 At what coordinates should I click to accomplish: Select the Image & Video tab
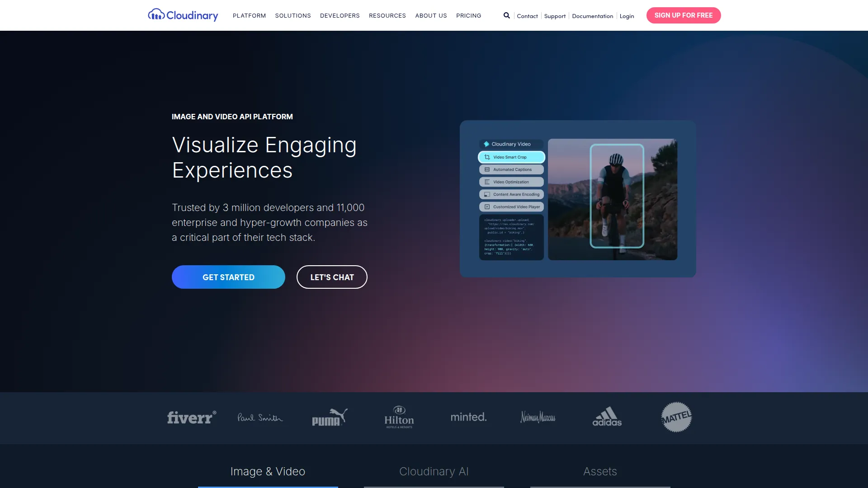point(268,471)
